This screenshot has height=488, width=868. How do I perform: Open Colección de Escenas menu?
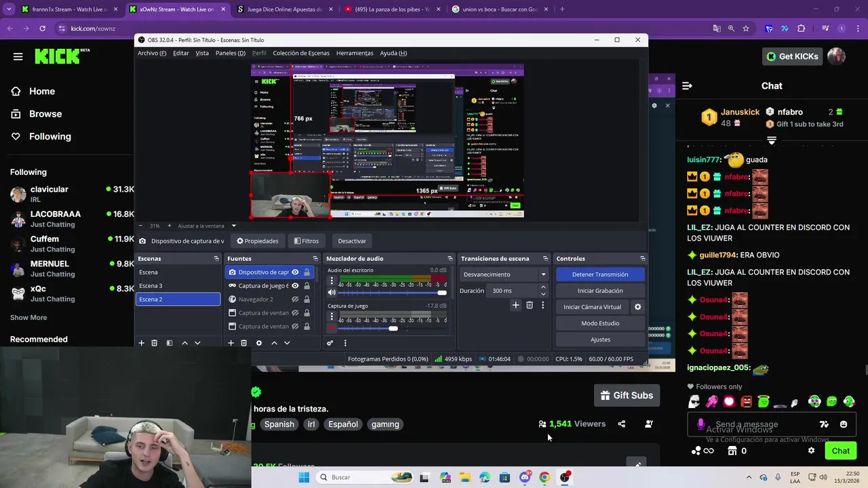point(301,53)
